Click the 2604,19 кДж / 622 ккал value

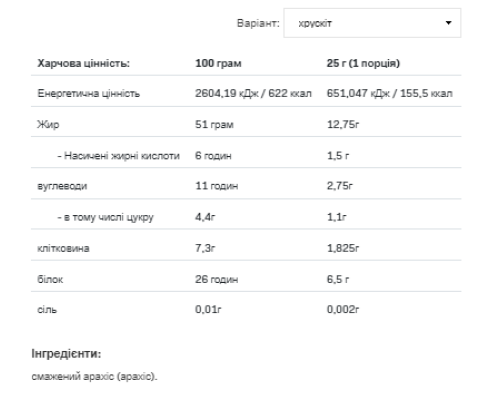(253, 93)
